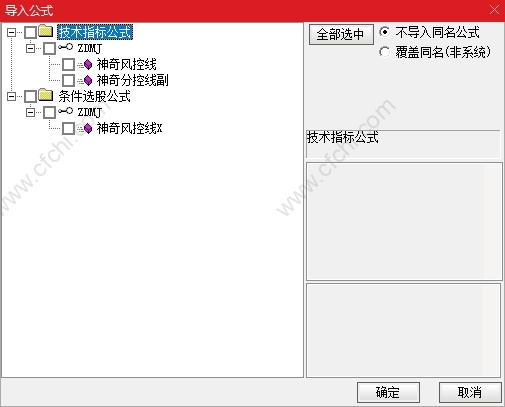Screen dimensions: 505x407
Task: Collapse the 技术指标公式 tree node
Action: click(x=11, y=32)
